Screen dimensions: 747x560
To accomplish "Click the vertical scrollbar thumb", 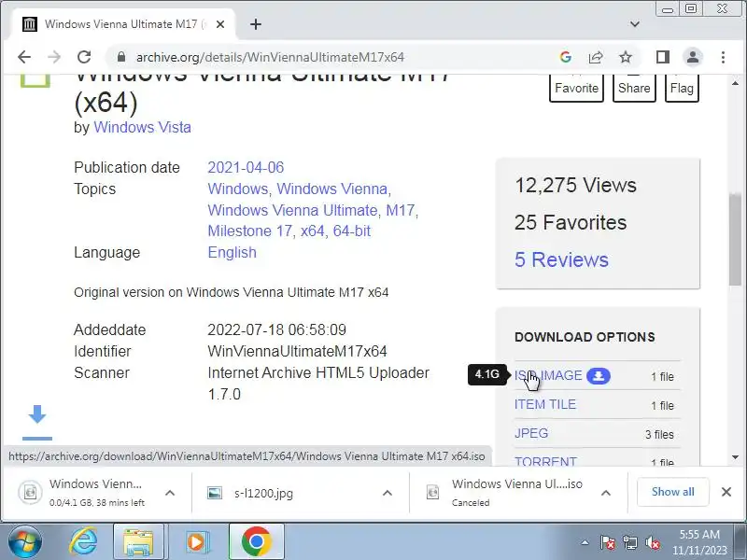I will 735,240.
